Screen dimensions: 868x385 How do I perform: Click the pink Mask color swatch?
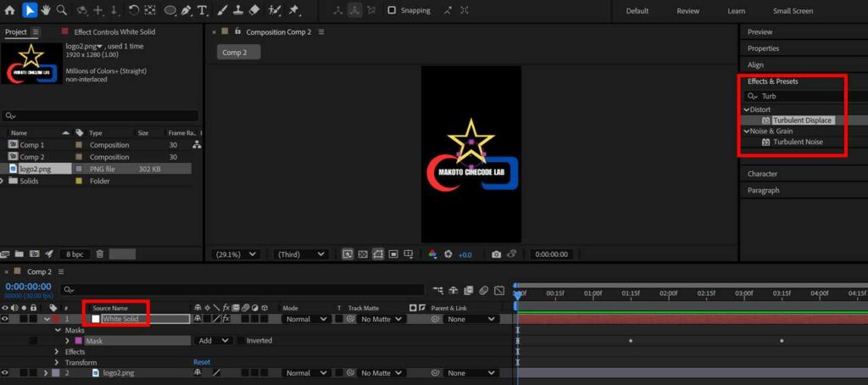click(78, 341)
